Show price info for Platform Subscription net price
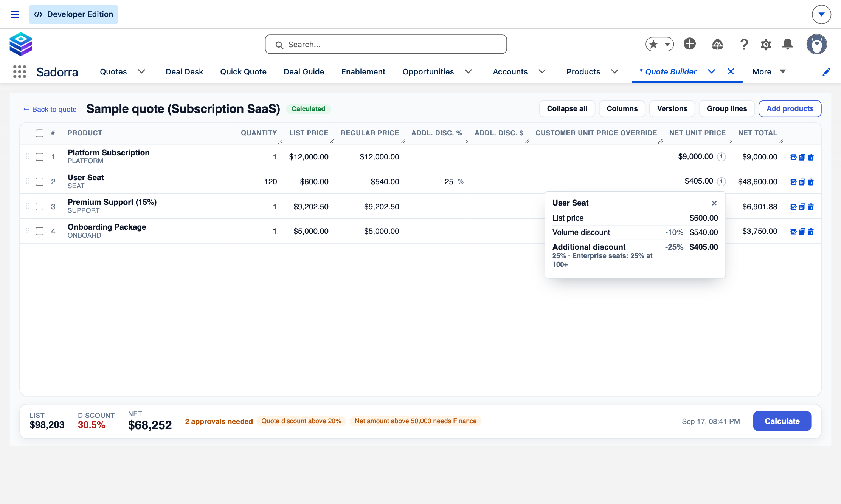The width and height of the screenshot is (841, 504). [x=722, y=157]
